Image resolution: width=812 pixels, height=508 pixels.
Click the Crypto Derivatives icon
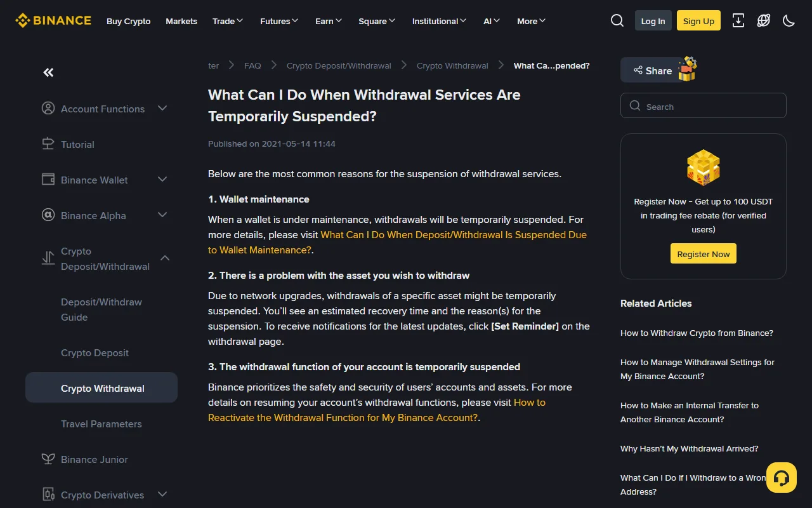click(x=48, y=494)
